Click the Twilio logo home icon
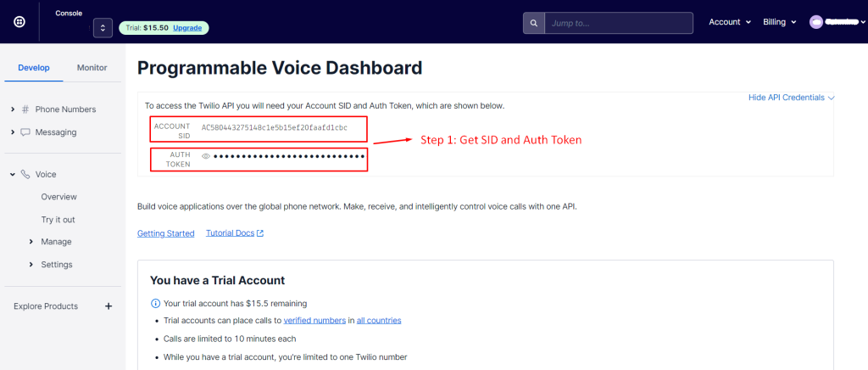The image size is (868, 370). click(19, 22)
